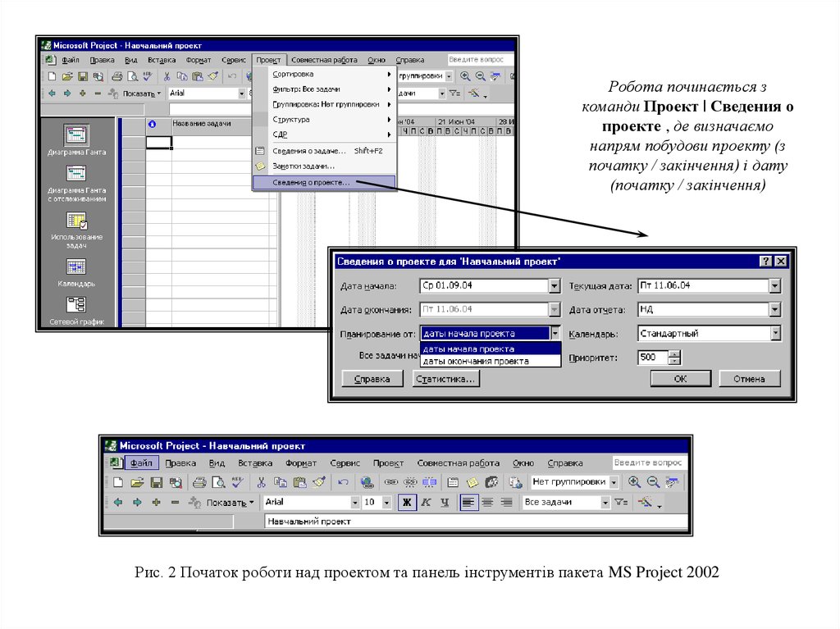840x629 pixels.
Task: Click Split Task icon in lower toolbar strip
Action: pos(429,482)
